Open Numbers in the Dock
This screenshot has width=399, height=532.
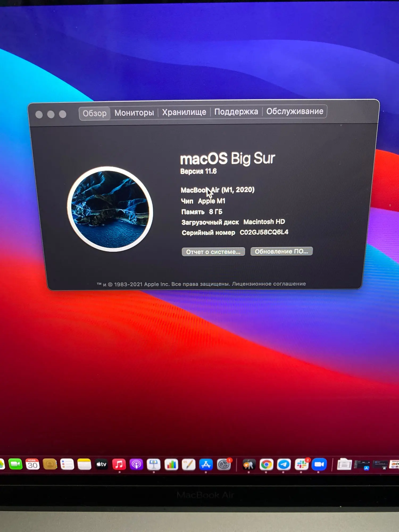click(x=171, y=465)
